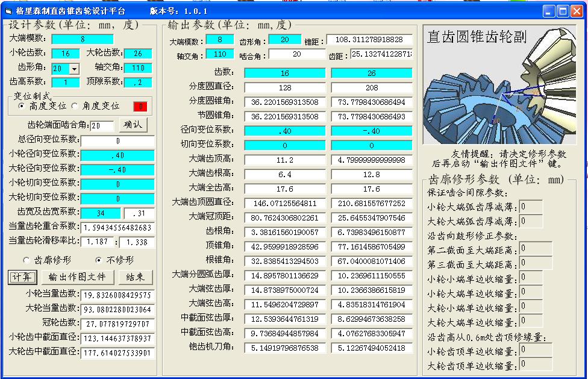Click the 大轮齿顶单边收缩量 input field
The width and height of the screenshot is (588, 379).
tap(536, 364)
